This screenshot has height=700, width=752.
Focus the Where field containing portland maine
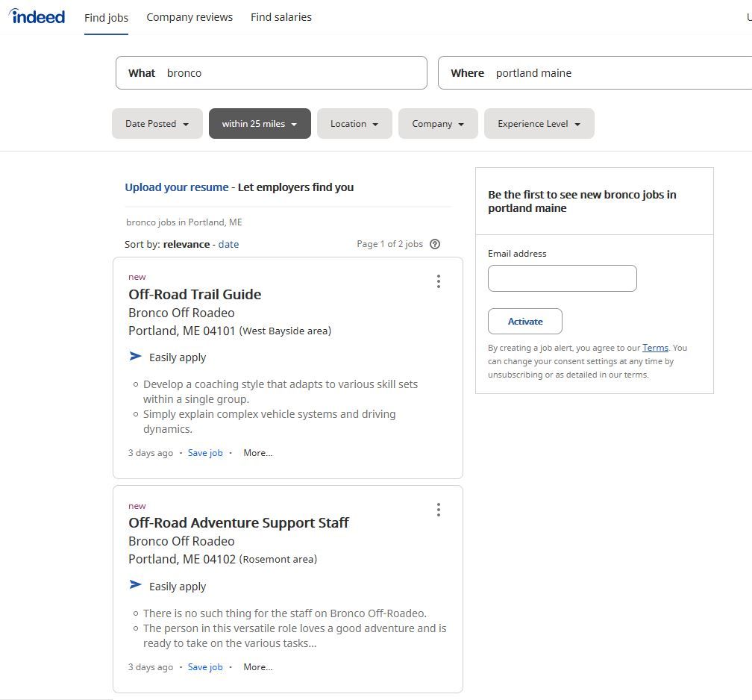pyautogui.click(x=595, y=73)
